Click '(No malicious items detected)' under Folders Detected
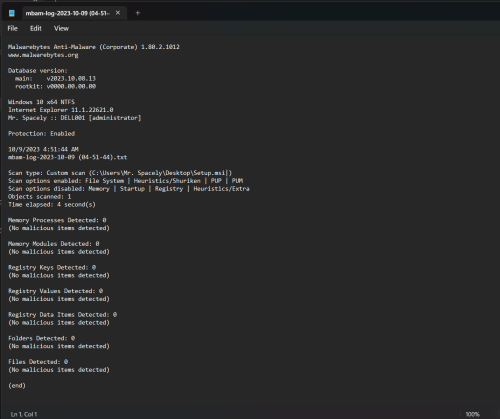500x419 pixels. pyautogui.click(x=59, y=346)
